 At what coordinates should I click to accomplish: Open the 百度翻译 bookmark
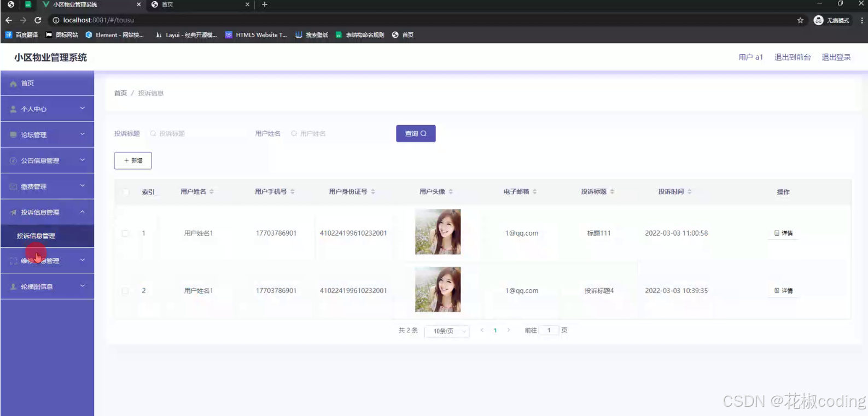pos(22,35)
